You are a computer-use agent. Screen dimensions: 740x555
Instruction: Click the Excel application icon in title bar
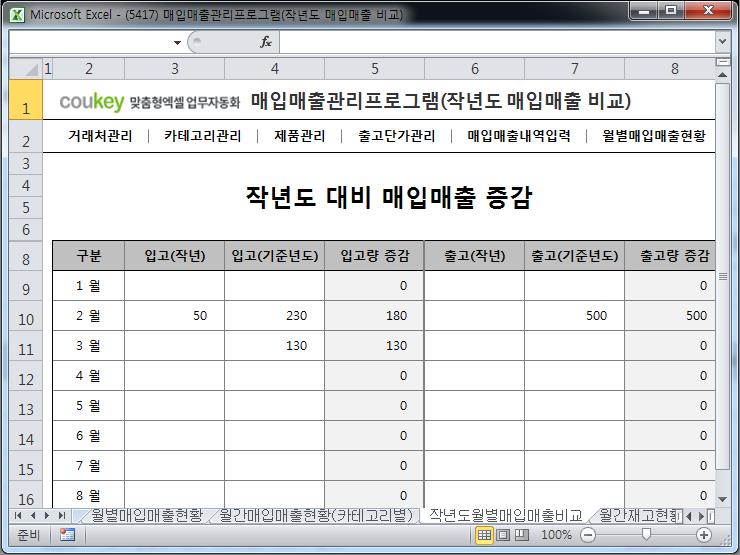17,15
